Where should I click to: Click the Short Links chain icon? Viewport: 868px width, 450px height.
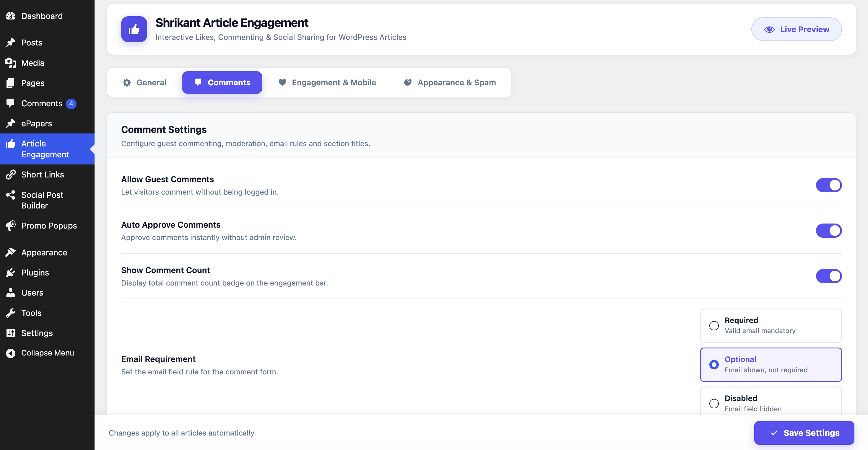(11, 175)
